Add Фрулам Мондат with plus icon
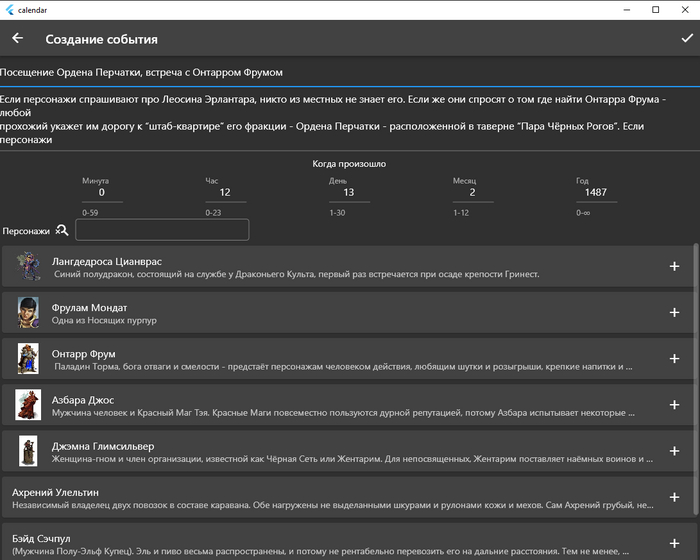The width and height of the screenshot is (700, 560). [x=674, y=313]
